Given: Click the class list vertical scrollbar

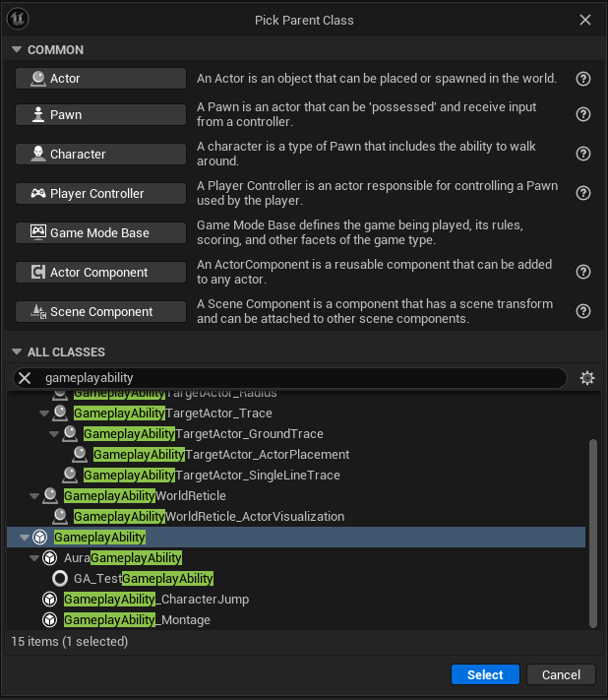Looking at the screenshot, I should [592, 532].
